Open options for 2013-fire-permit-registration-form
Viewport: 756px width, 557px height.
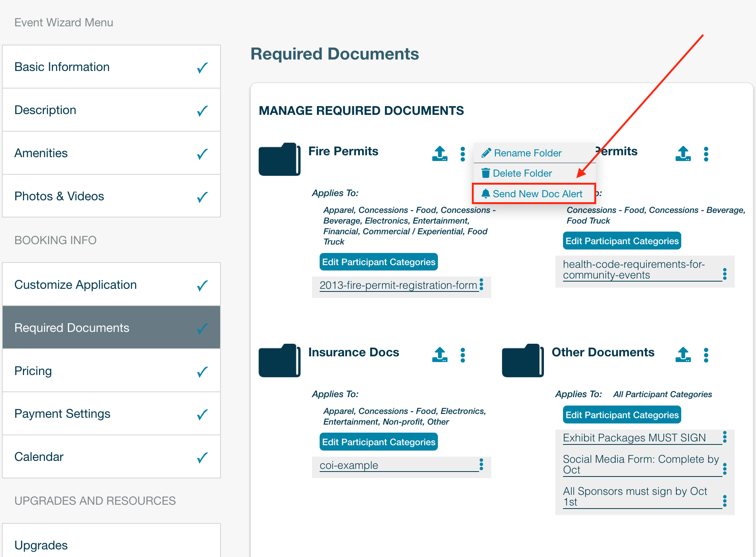click(481, 285)
